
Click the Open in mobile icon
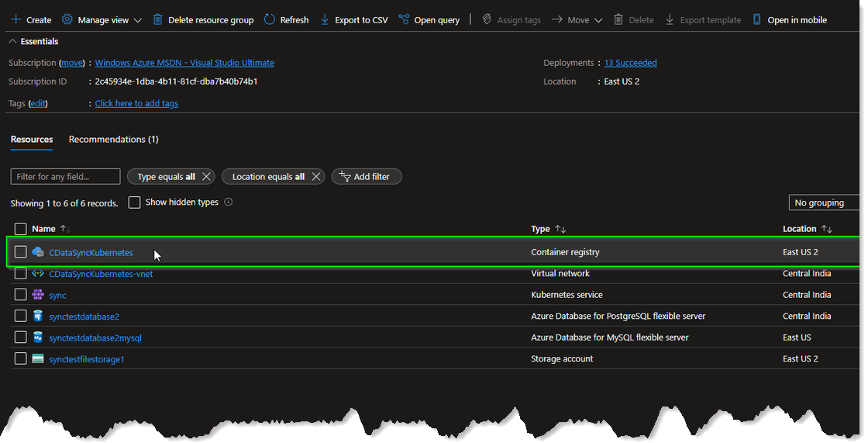point(757,19)
